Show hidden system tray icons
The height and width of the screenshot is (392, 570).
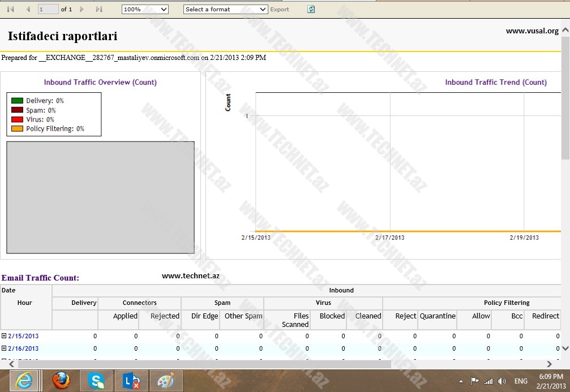[x=461, y=381]
